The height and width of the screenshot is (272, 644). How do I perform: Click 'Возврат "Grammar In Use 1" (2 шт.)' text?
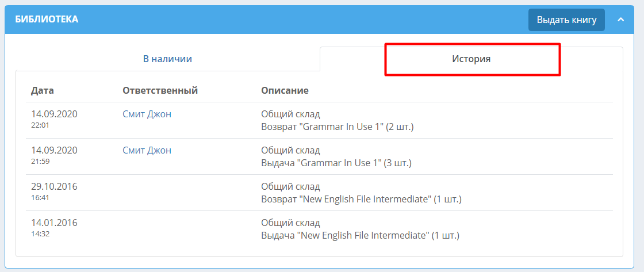[x=337, y=127]
